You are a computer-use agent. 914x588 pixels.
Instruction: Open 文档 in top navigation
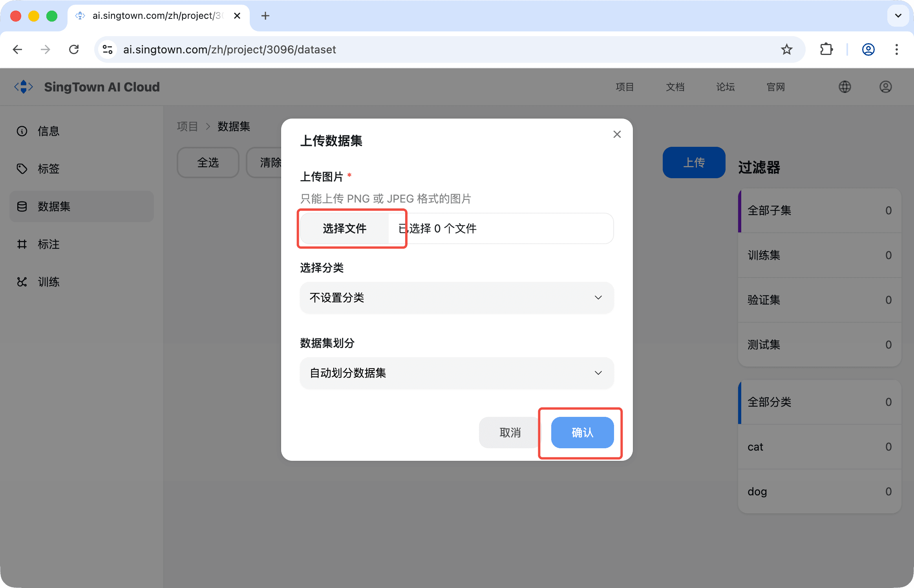coord(675,87)
